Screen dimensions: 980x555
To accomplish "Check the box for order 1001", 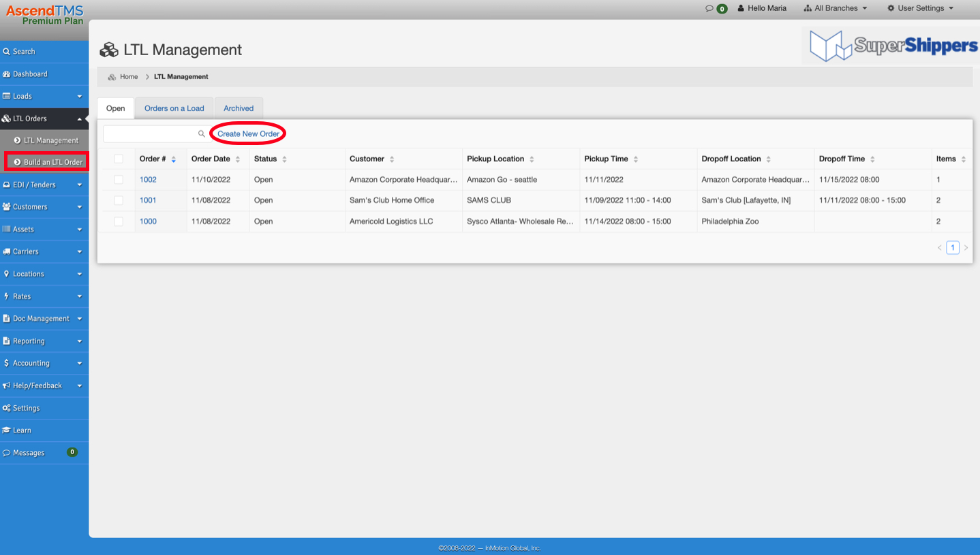I will pos(119,200).
